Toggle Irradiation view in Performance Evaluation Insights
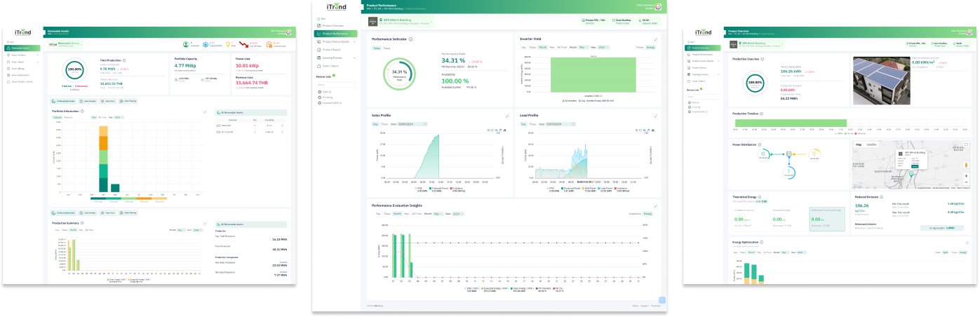This screenshot has height=317, width=980. [x=634, y=213]
